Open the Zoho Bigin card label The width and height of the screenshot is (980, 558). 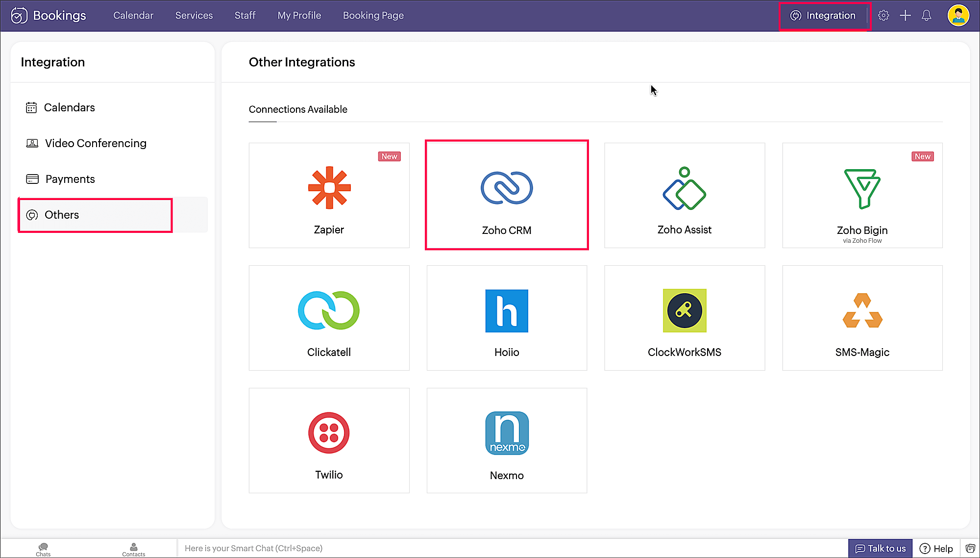coord(862,230)
